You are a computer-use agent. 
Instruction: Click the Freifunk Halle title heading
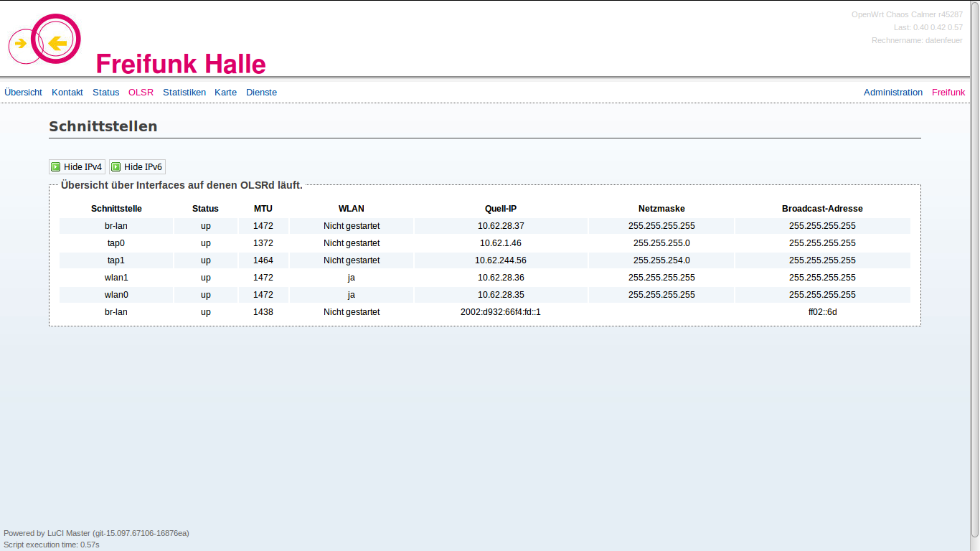(181, 64)
